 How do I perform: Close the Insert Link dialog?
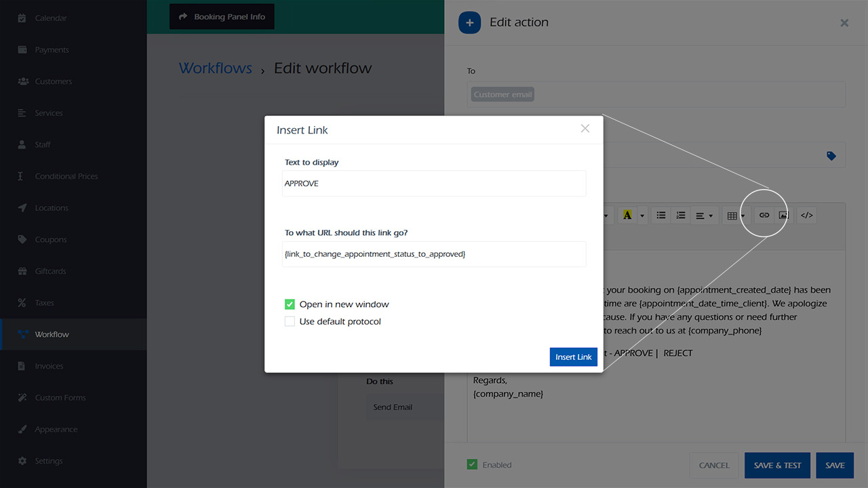(585, 129)
